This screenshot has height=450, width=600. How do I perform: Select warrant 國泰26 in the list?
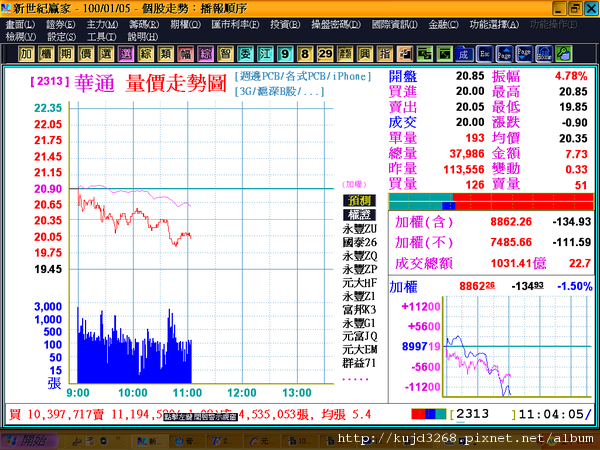(x=359, y=242)
